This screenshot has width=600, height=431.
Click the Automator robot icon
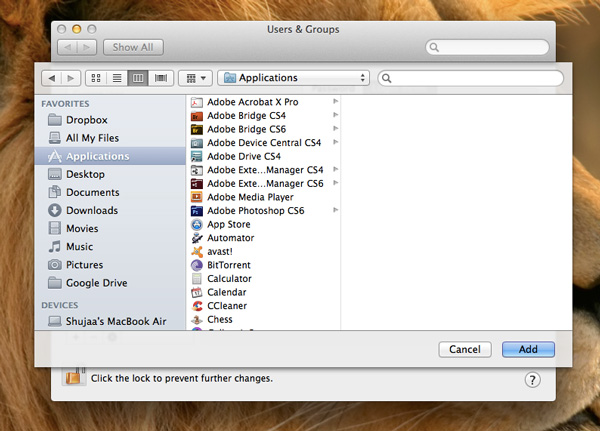(197, 238)
